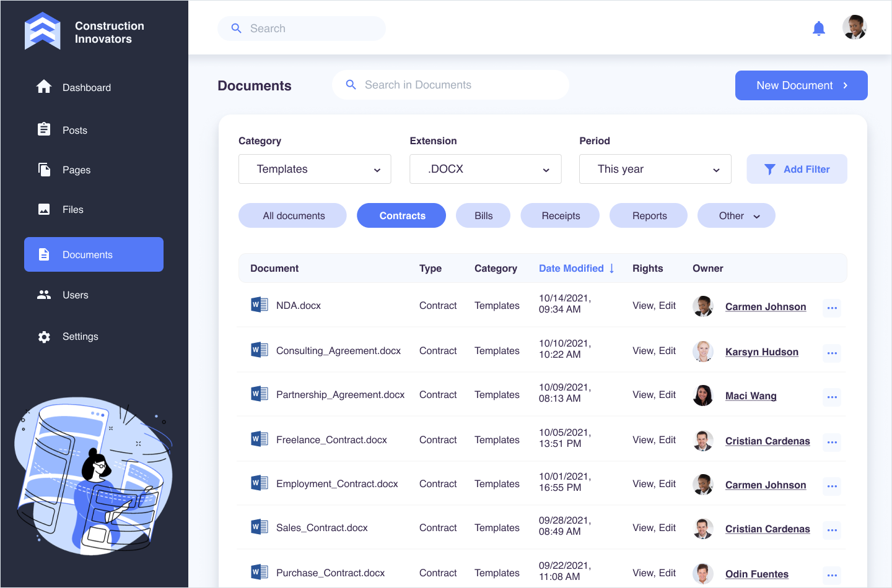
Task: Open the Extension dropdown set to .DOCX
Action: (x=485, y=169)
